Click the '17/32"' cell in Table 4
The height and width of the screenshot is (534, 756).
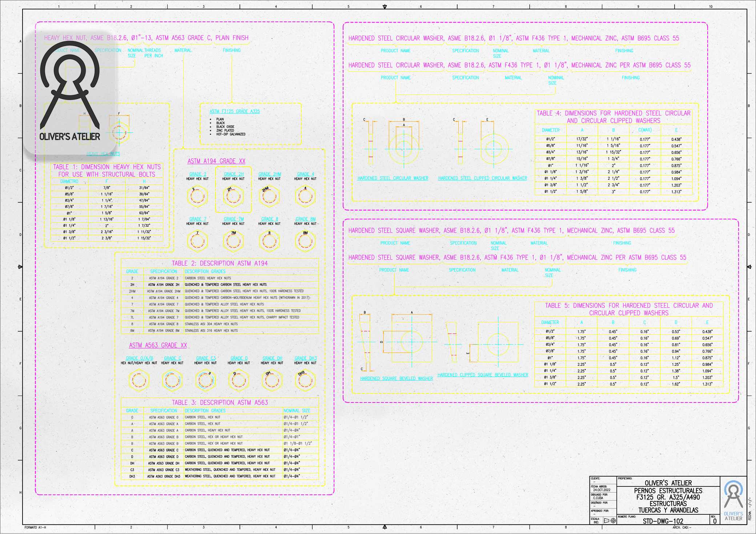point(582,139)
